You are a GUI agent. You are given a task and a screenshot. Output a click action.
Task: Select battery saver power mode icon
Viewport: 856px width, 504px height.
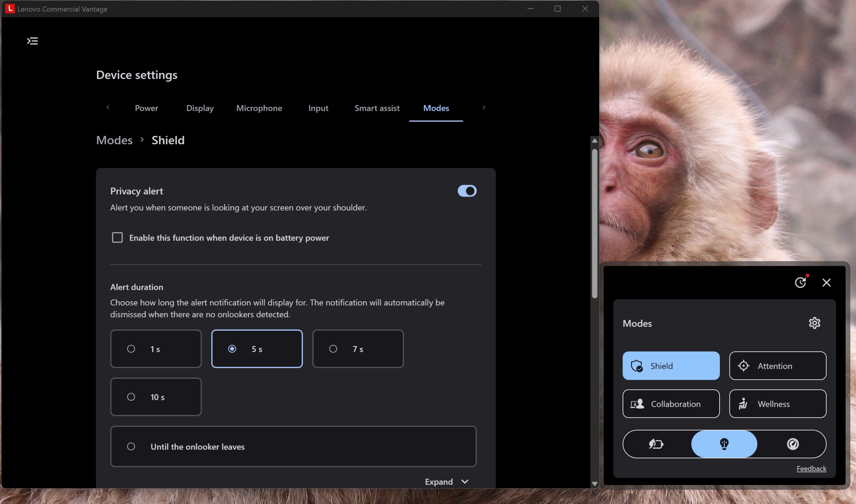click(656, 444)
